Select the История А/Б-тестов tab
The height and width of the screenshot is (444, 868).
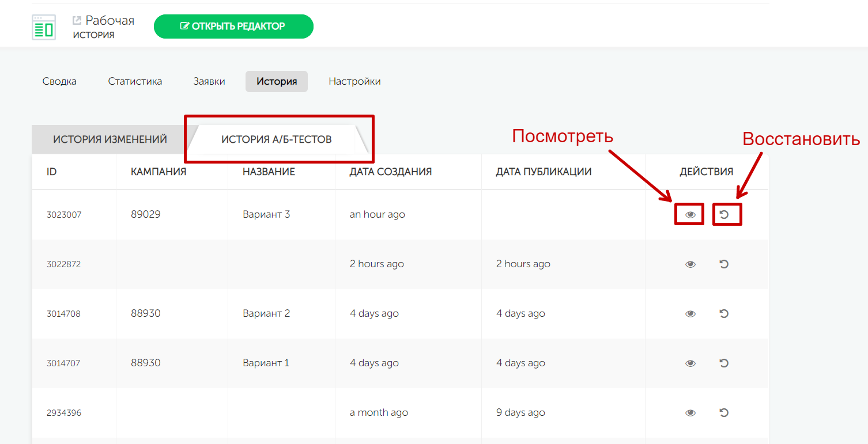click(x=276, y=139)
